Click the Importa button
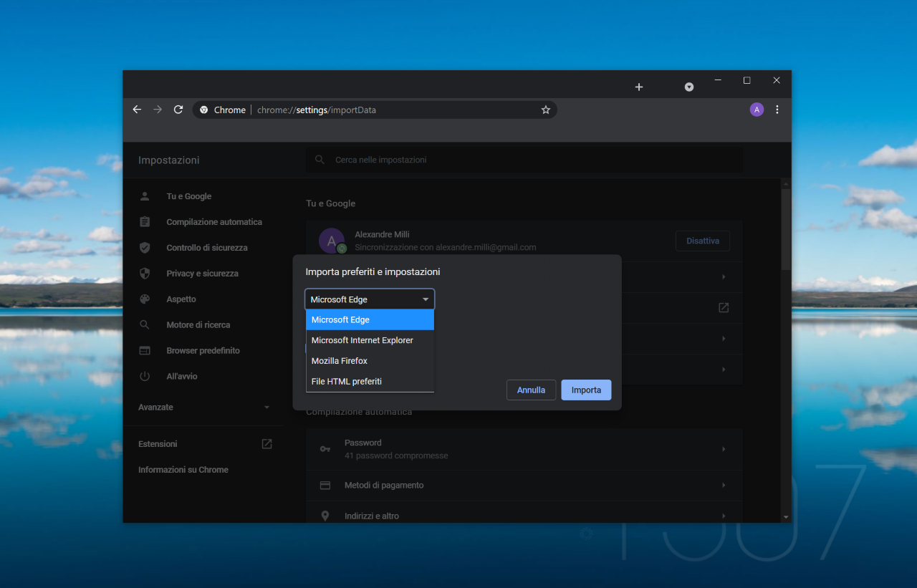The height and width of the screenshot is (588, 917). coord(586,390)
